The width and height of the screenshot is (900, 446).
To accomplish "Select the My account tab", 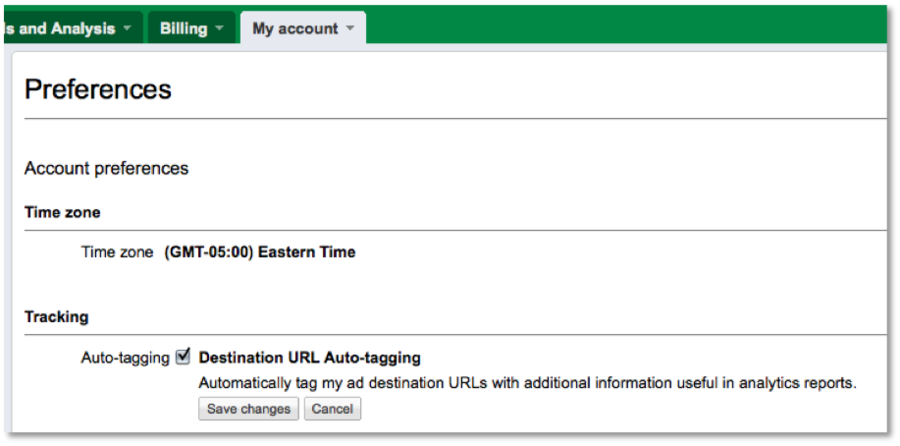I will click(x=294, y=29).
